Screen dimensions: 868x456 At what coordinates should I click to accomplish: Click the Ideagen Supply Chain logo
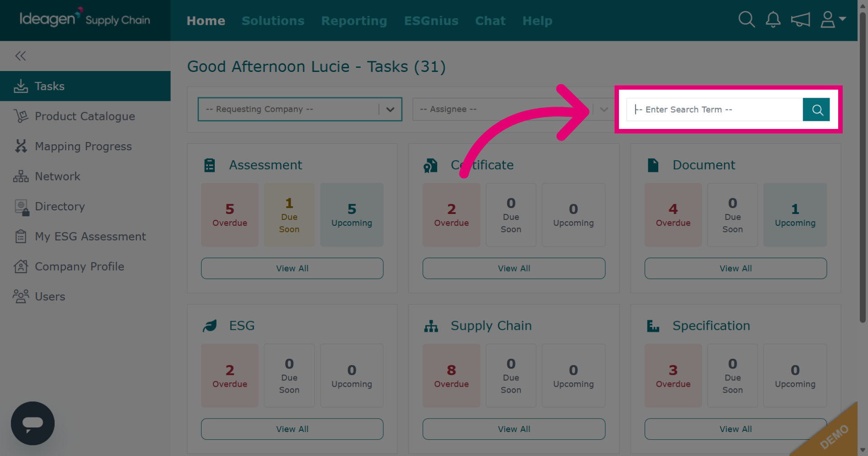[85, 18]
